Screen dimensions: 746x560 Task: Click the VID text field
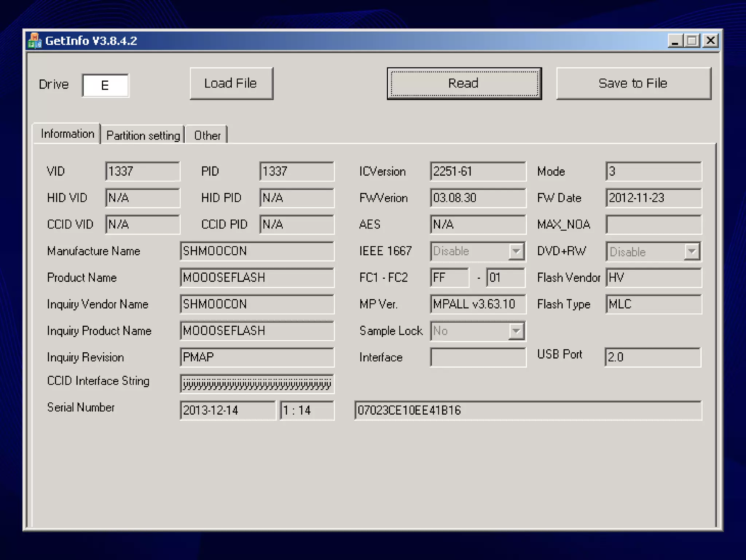pos(142,171)
